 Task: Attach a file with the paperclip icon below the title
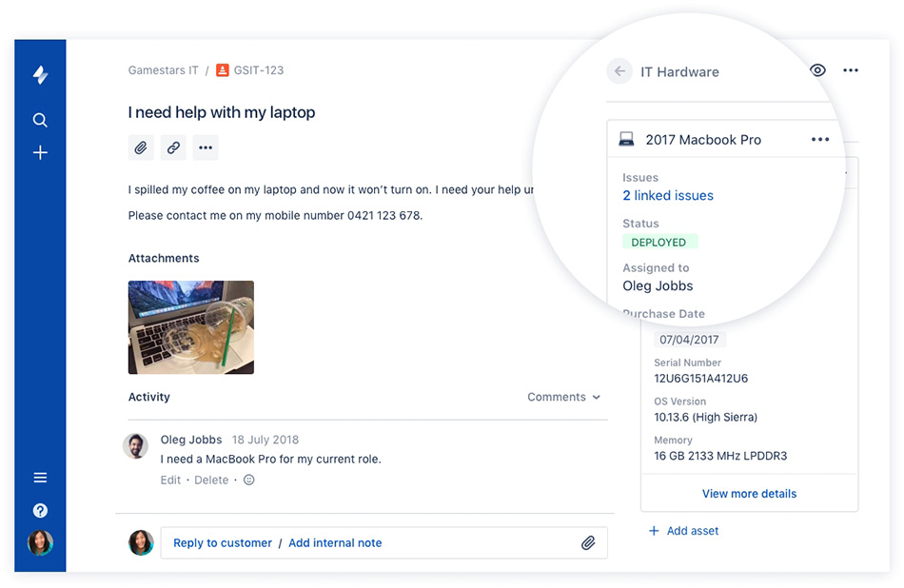point(140,147)
